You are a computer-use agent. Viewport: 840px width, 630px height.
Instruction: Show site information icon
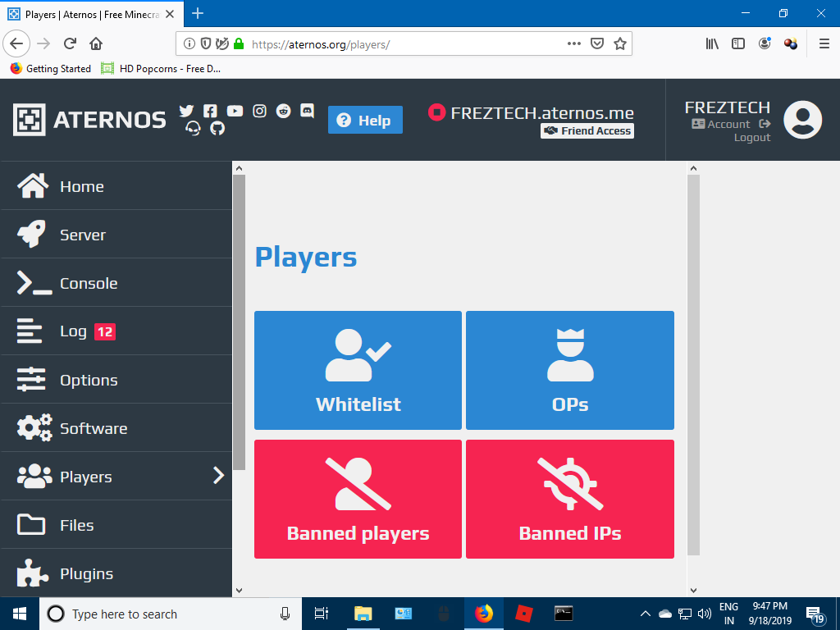[189, 44]
